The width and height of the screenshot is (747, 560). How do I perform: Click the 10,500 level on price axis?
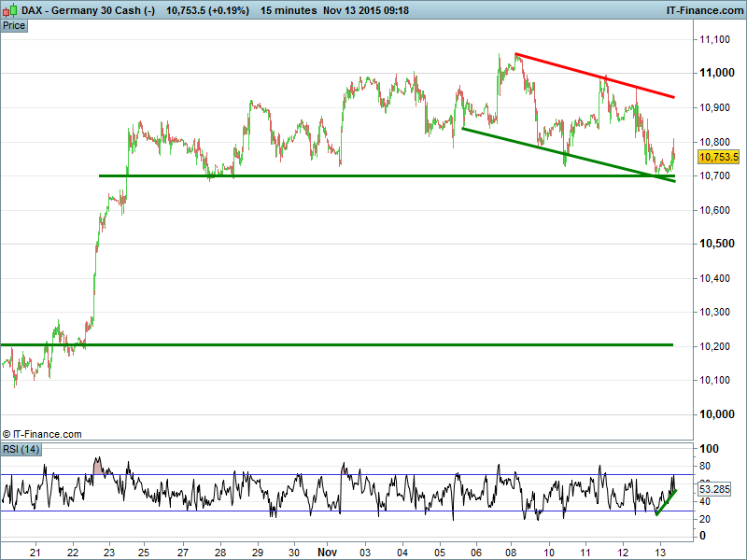point(716,244)
